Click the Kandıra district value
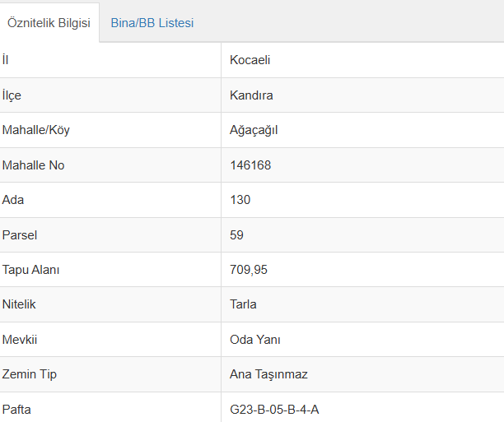 (x=251, y=95)
